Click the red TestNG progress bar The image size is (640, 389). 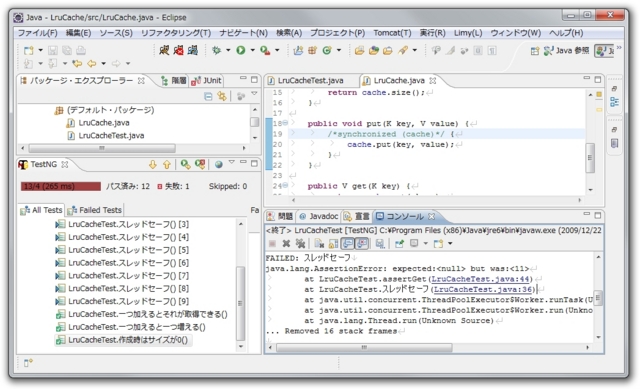pos(61,187)
